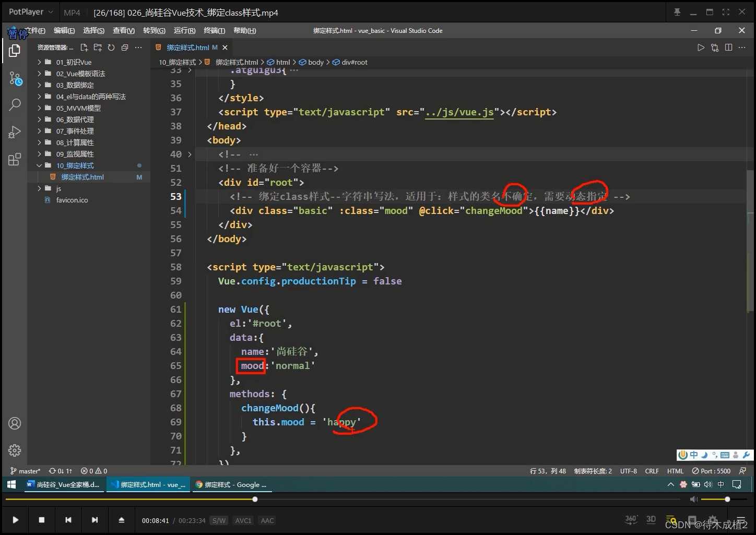Open the Search magnifier in the activity bar
This screenshot has height=535, width=756.
click(15, 104)
